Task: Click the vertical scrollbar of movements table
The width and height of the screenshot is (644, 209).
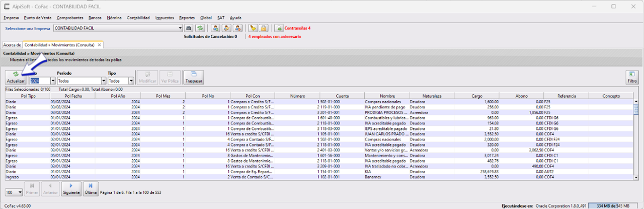Action: coord(636,138)
